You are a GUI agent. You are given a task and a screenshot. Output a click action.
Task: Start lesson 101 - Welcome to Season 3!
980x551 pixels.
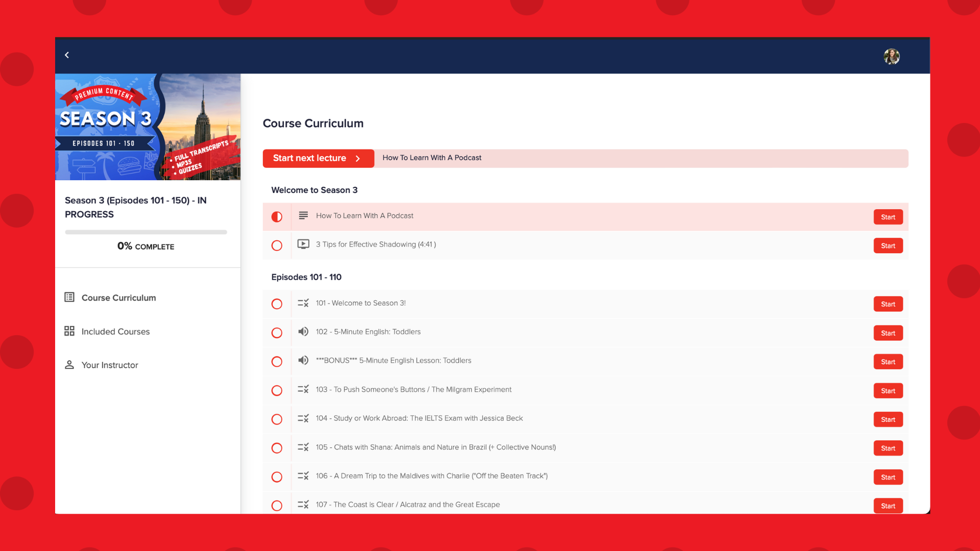click(x=888, y=304)
